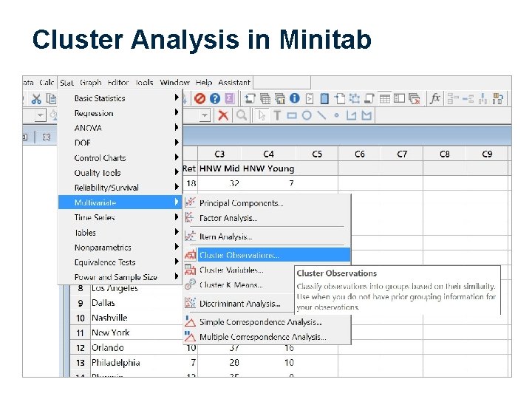Viewport: 532px width, 399px height.
Task: Click the blue Info icon
Action: pyautogui.click(x=295, y=98)
